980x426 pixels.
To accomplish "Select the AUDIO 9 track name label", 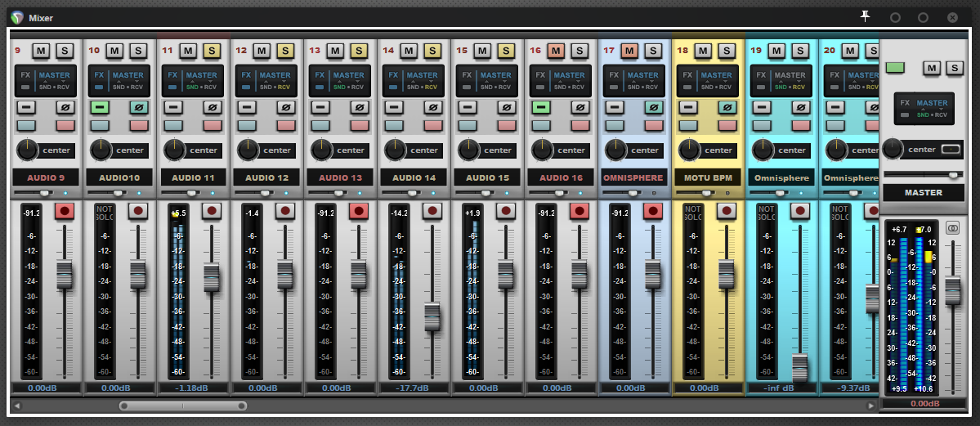I will point(46,177).
